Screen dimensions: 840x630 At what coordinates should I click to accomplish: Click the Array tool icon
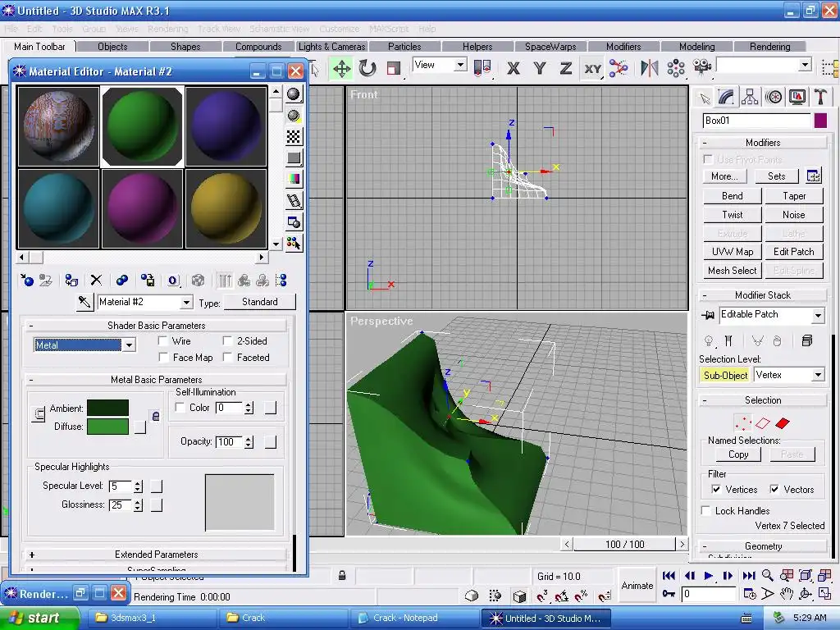coord(676,69)
